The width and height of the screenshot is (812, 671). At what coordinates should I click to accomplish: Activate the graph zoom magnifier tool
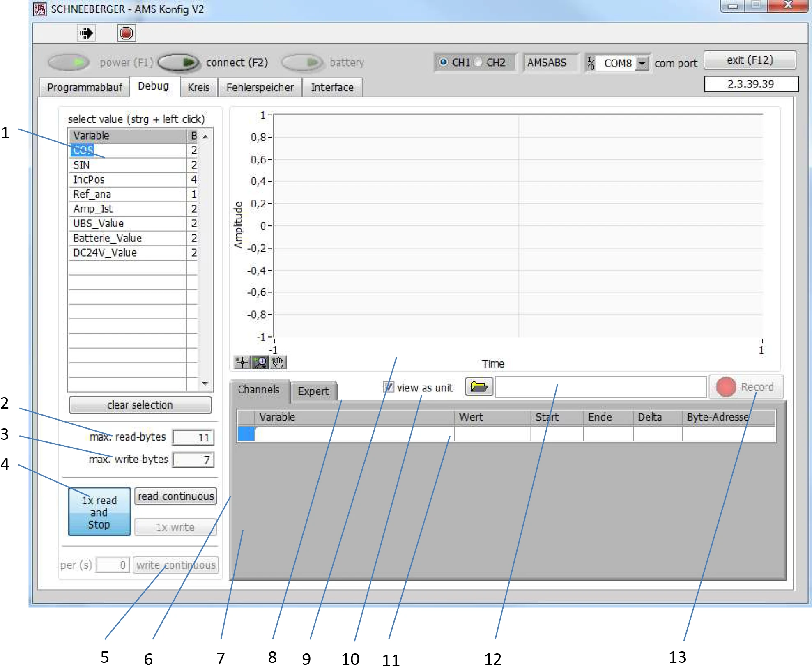tap(260, 362)
